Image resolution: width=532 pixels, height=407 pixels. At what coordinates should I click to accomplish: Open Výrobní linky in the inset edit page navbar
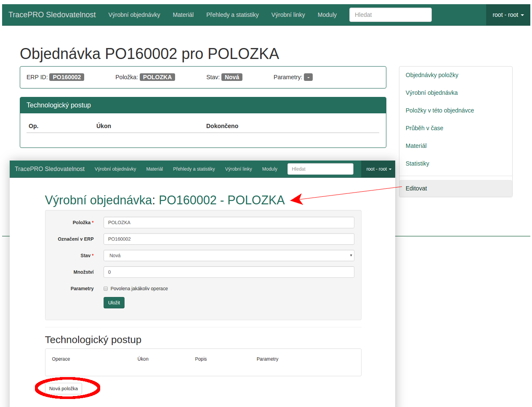[x=239, y=169]
